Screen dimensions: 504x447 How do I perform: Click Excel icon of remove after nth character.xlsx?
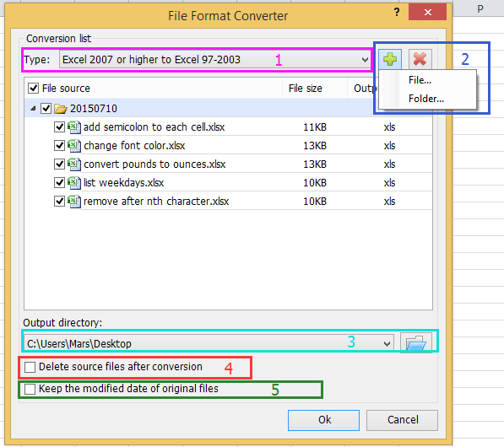[74, 202]
